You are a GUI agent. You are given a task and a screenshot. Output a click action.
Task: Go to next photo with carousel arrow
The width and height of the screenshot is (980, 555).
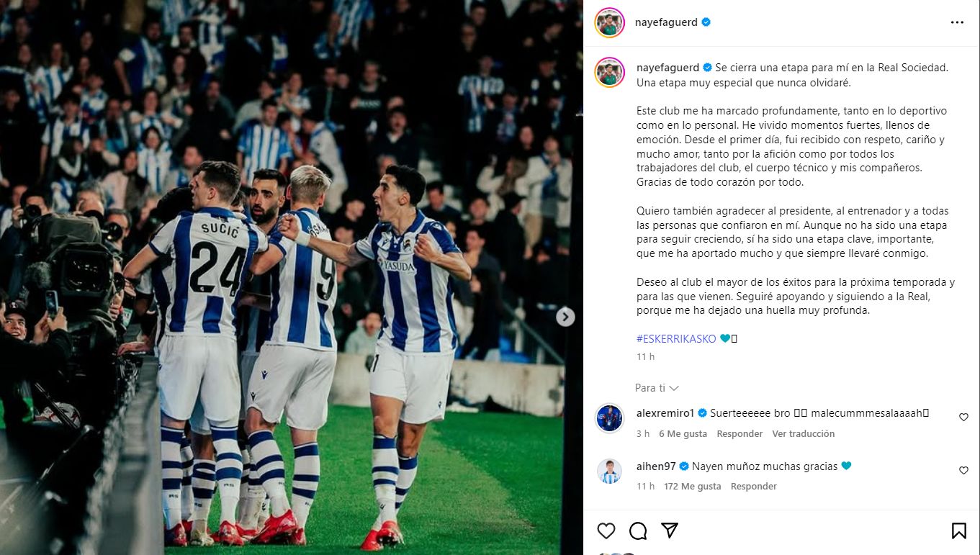tap(565, 316)
